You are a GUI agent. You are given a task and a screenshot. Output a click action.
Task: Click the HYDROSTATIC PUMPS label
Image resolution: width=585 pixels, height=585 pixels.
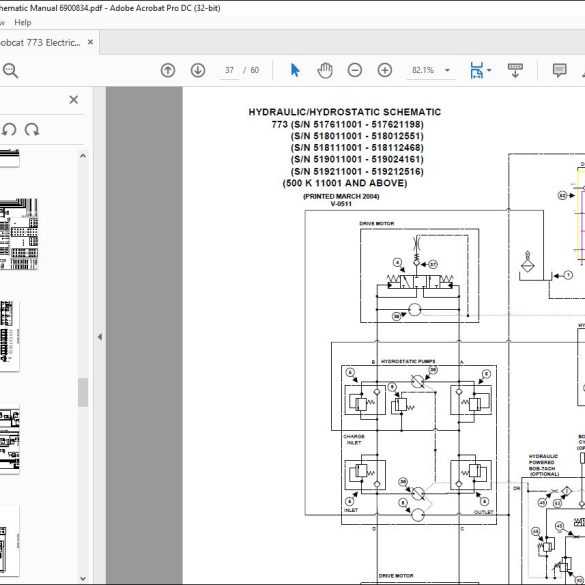click(x=408, y=362)
